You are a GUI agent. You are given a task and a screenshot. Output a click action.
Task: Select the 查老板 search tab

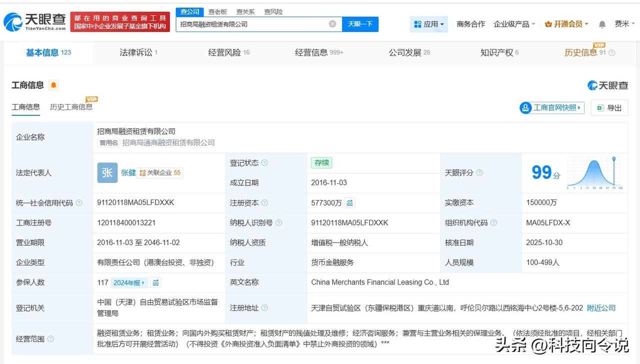click(x=217, y=11)
